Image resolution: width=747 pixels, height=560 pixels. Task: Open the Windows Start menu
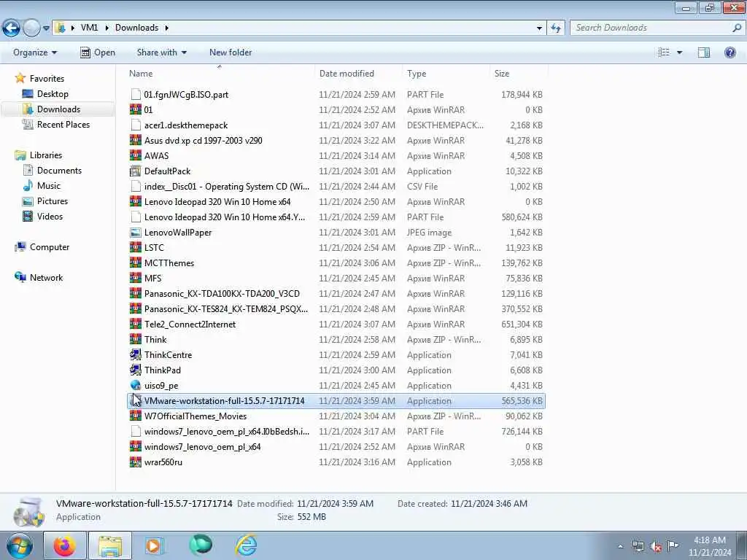click(20, 545)
